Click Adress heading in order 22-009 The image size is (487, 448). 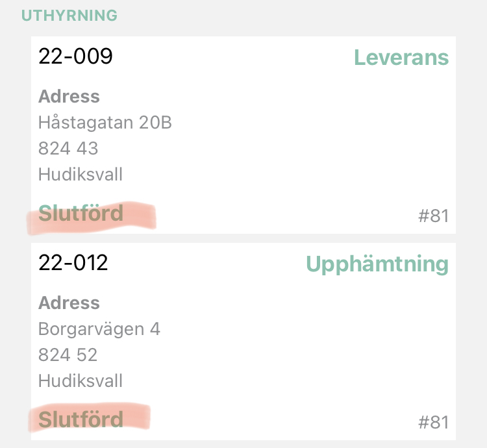(x=69, y=96)
